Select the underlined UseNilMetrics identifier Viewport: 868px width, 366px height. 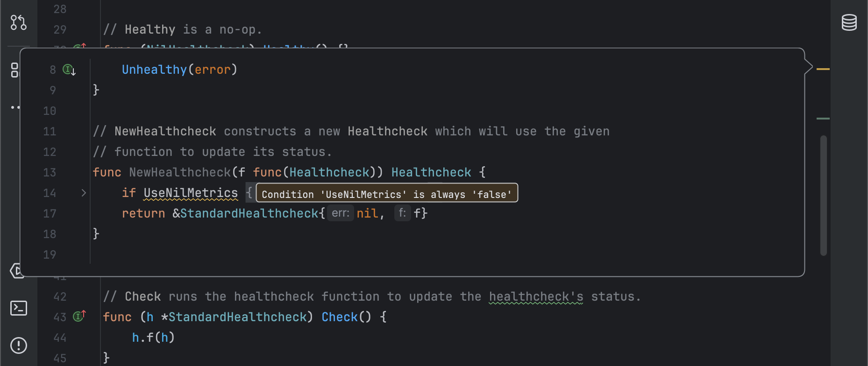[x=190, y=192]
